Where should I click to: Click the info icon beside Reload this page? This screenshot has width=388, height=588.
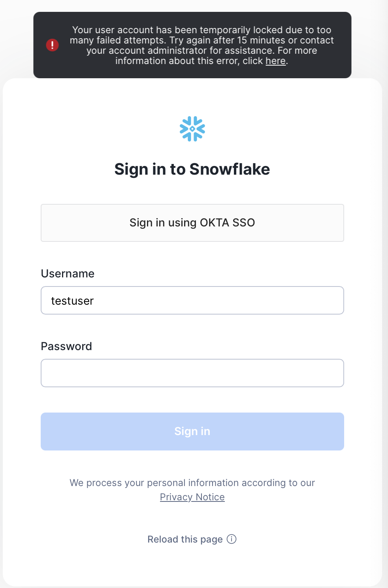[232, 539]
